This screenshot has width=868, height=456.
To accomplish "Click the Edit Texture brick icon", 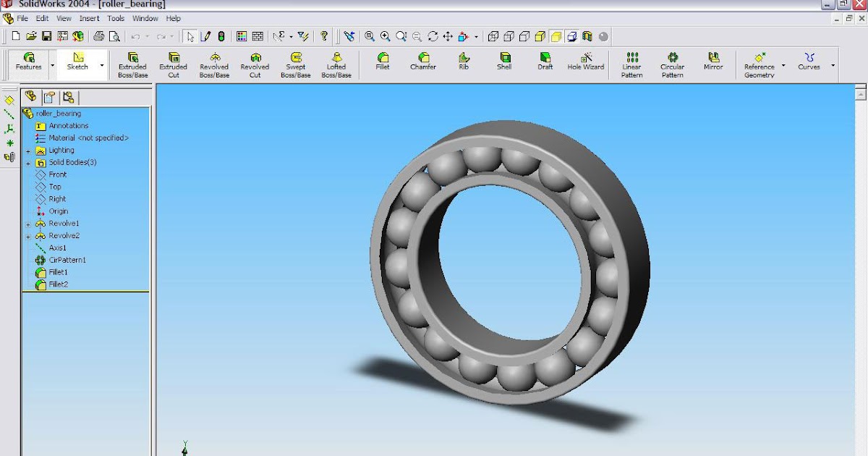I will click(x=258, y=35).
